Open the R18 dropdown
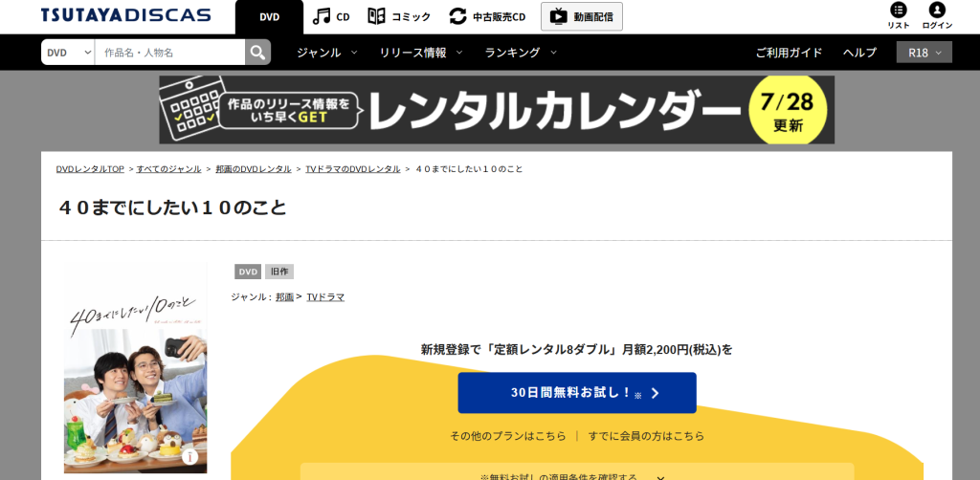980x480 pixels. pos(924,53)
